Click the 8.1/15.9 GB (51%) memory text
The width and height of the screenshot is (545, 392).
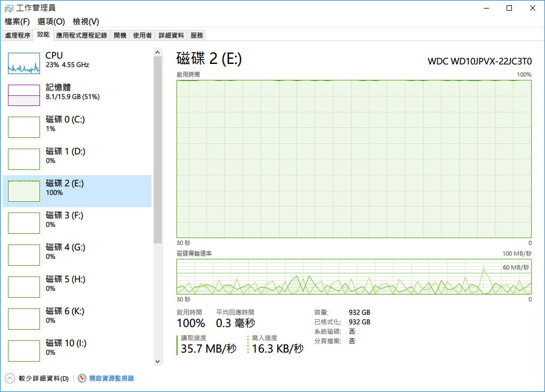pyautogui.click(x=73, y=97)
